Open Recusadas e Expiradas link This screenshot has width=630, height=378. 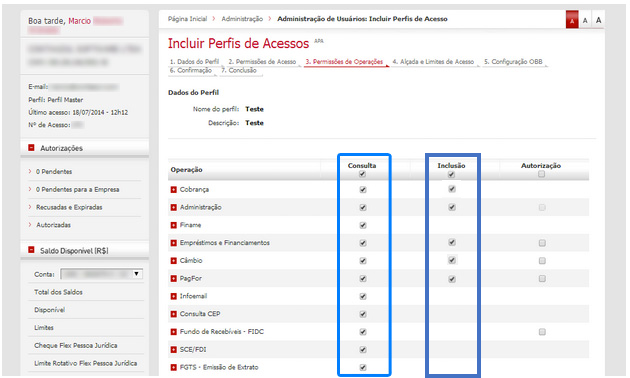69,207
